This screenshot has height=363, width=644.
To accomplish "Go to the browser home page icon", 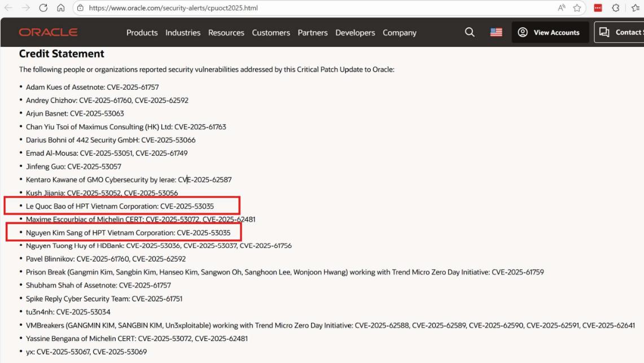I will [x=60, y=8].
